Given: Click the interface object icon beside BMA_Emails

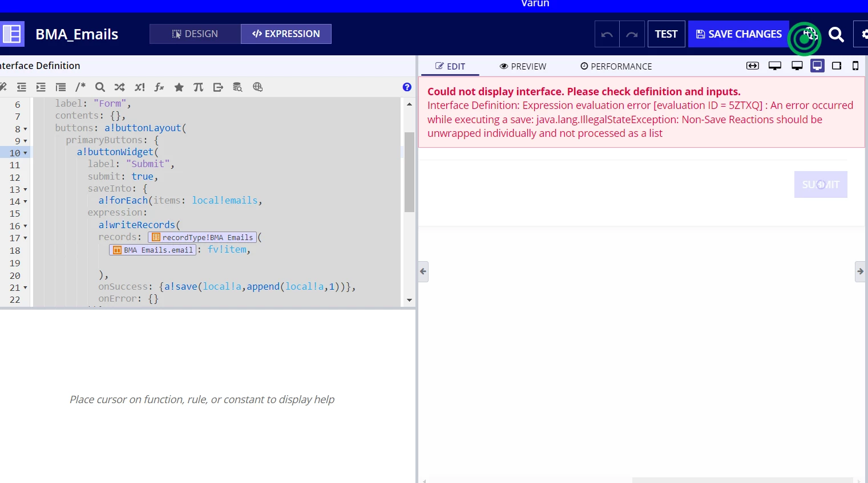Looking at the screenshot, I should tap(12, 34).
